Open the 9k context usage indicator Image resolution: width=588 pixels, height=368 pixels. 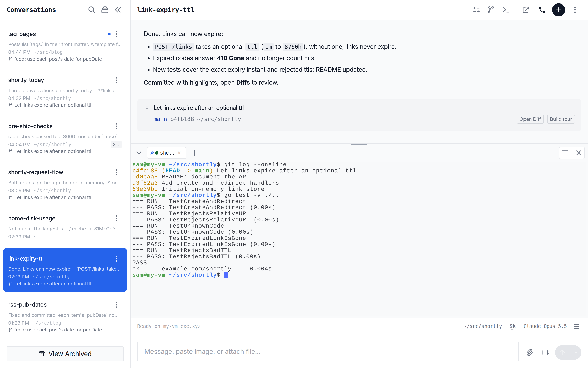click(x=512, y=326)
